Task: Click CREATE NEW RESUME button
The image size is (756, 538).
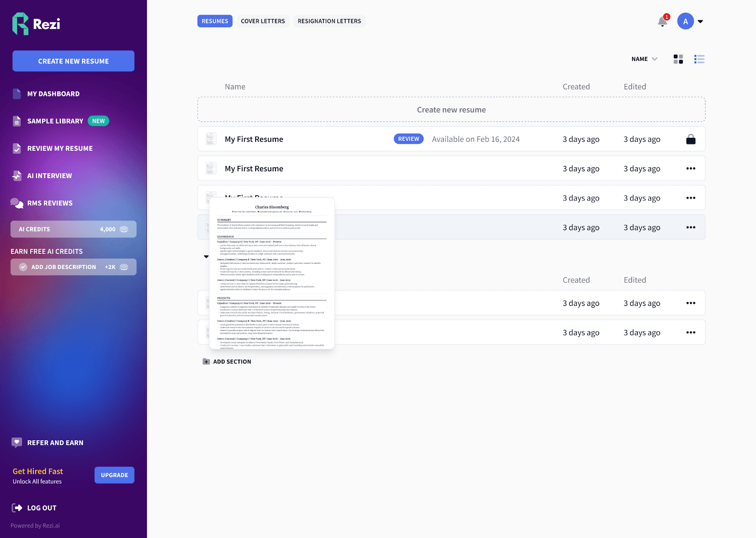Action: tap(73, 61)
